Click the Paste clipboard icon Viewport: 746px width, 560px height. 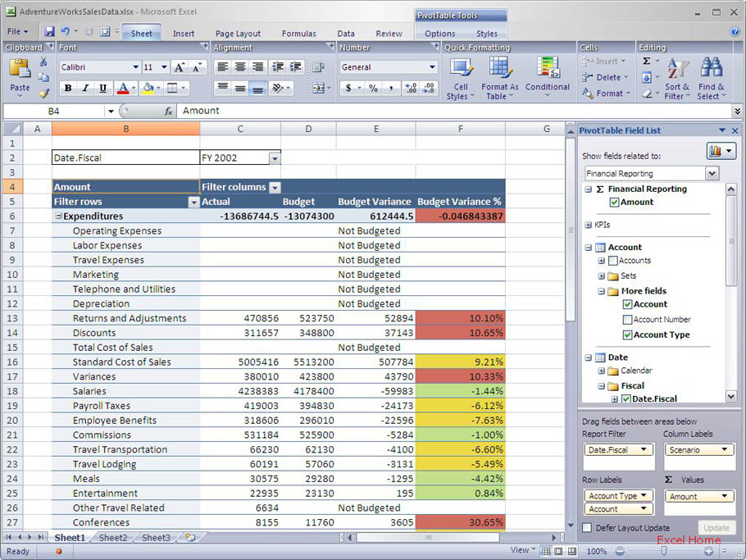[x=20, y=69]
